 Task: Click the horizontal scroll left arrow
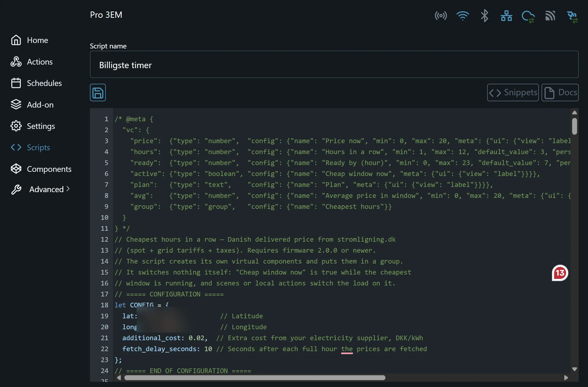tap(119, 378)
